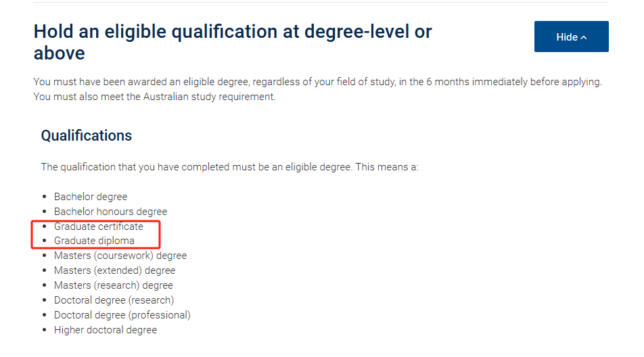Screen dimensions: 644x357
Task: Click the chevron arrow on Hide button
Action: (x=584, y=37)
